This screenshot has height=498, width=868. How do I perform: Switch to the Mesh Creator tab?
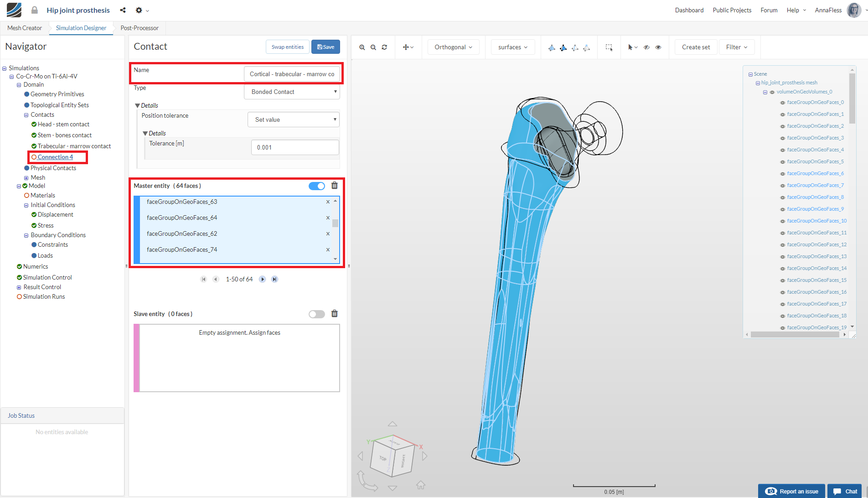(x=25, y=28)
